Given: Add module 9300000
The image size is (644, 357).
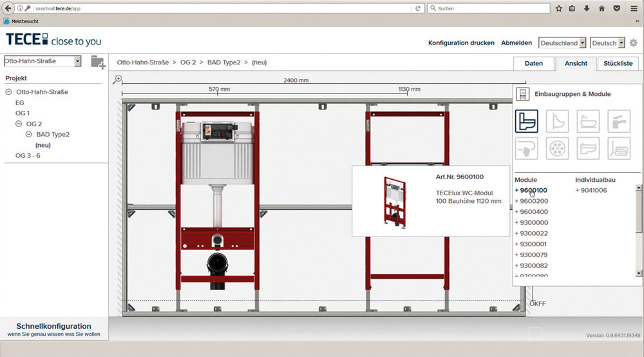Looking at the screenshot, I should pos(531,223).
